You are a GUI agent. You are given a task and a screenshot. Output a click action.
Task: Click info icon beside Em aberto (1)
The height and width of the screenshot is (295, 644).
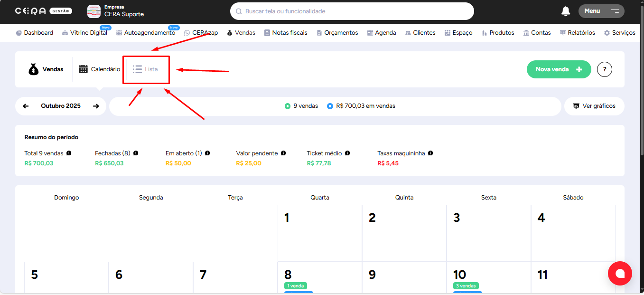coord(207,153)
